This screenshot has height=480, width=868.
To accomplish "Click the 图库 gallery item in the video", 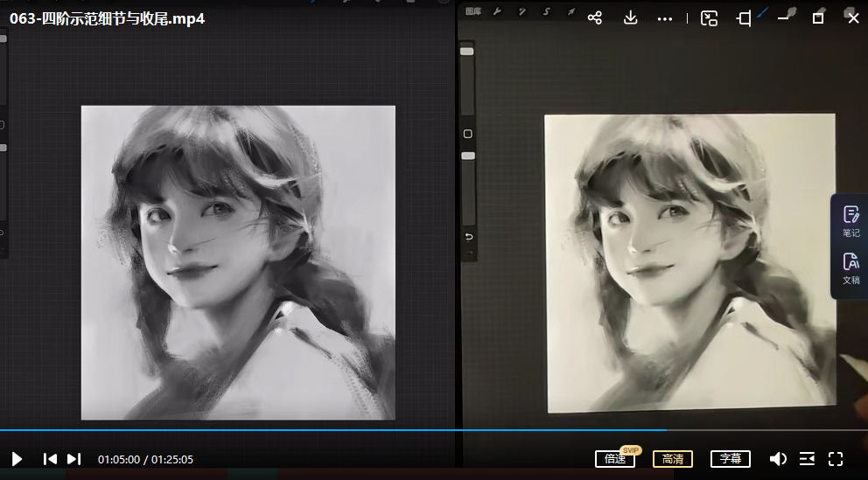I will click(x=473, y=11).
